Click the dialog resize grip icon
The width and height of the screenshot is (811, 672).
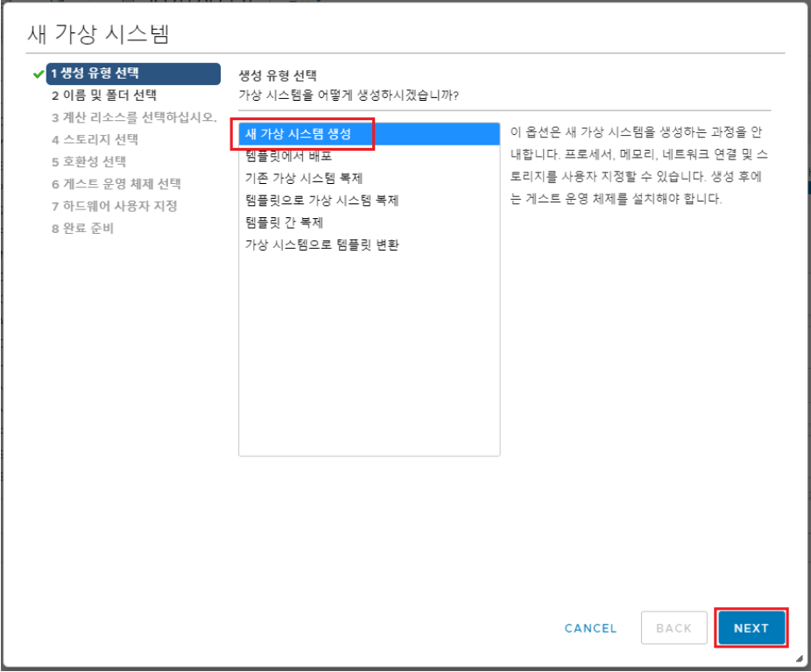click(800, 659)
